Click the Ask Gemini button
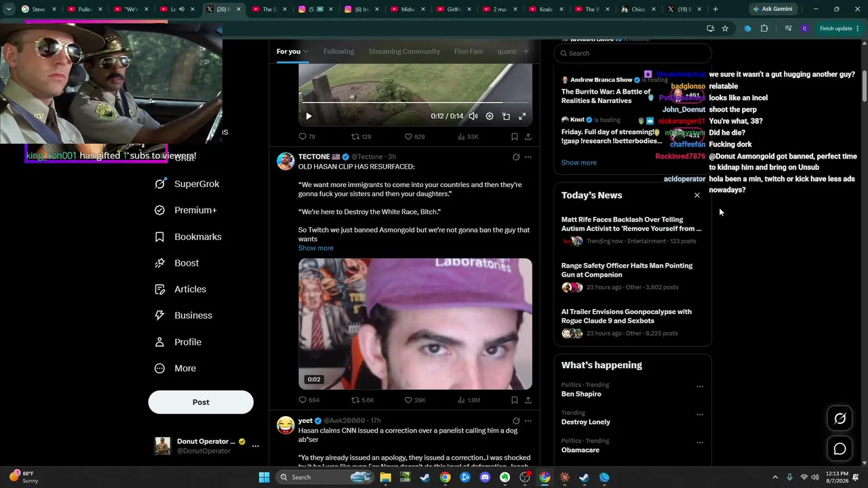This screenshot has height=488, width=868. point(772,9)
